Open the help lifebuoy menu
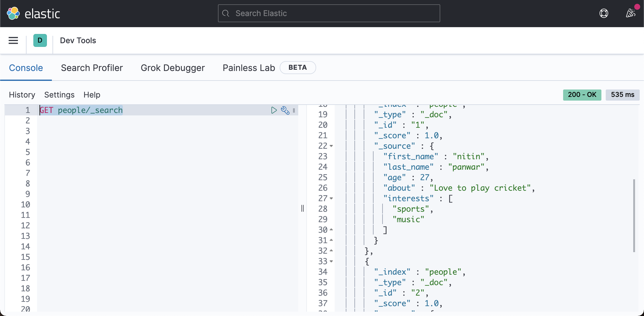Viewport: 644px width, 316px height. [604, 13]
